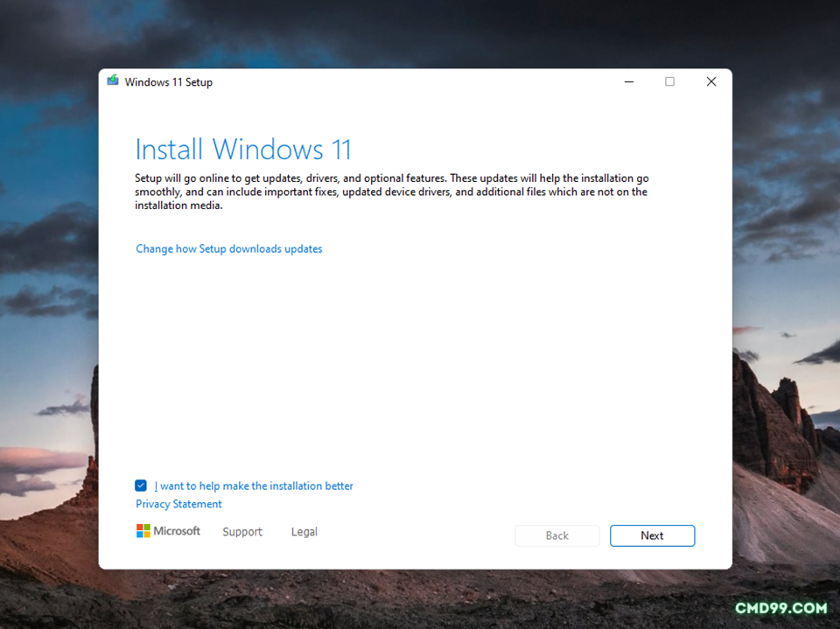Click the paragraph starting 'Setup will go online'
Image resolution: width=840 pixels, height=629 pixels.
tap(392, 192)
